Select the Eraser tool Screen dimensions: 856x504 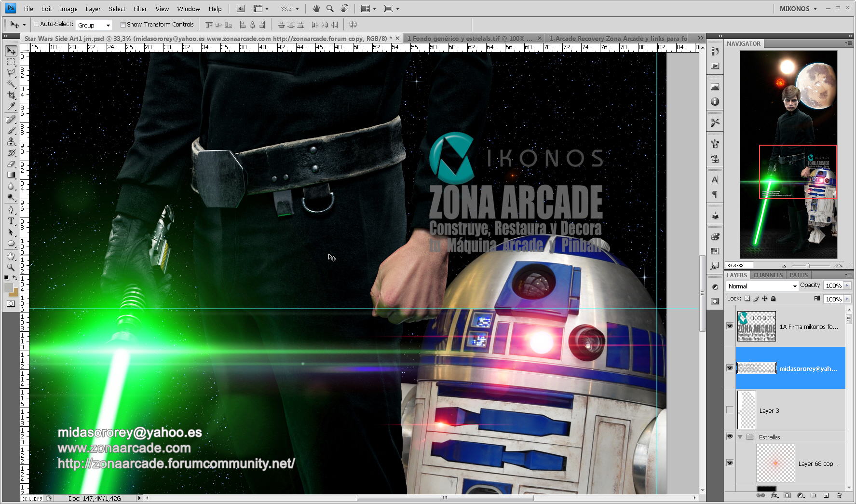click(x=11, y=164)
